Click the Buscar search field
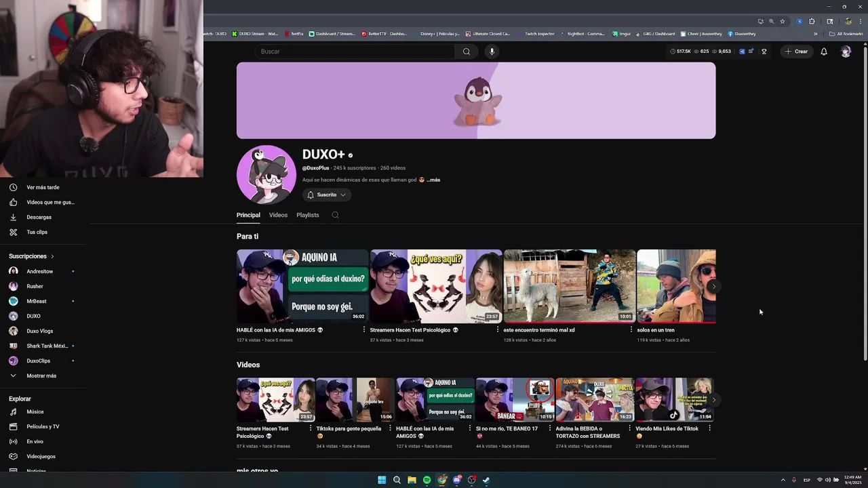Viewport: 868px width, 488px height. coord(355,52)
